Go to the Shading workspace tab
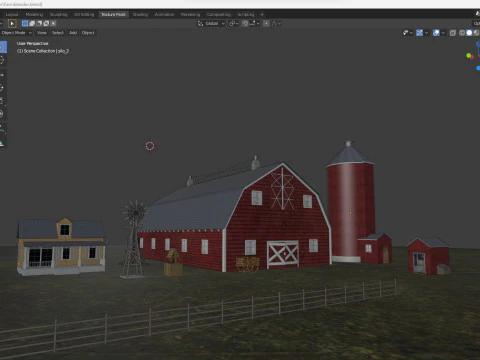 point(140,14)
